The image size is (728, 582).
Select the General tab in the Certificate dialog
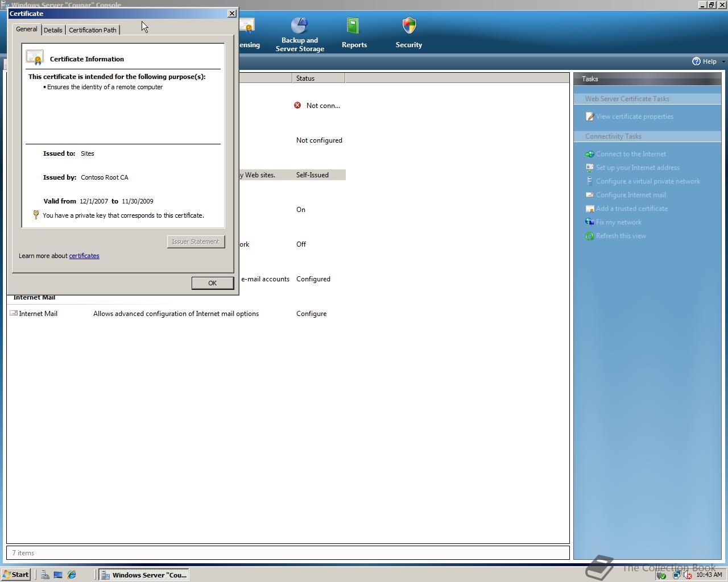tap(27, 29)
